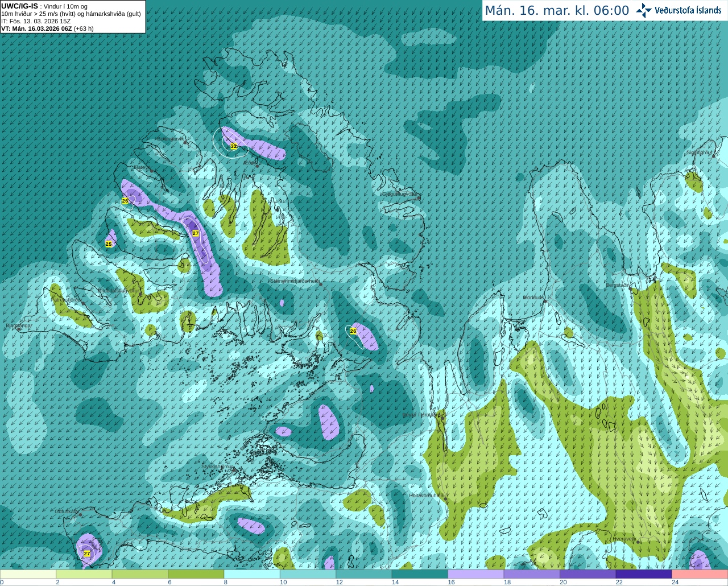Click the 20–22 m/s violet legend swatch
The height and width of the screenshot is (586, 728).
pos(588,574)
